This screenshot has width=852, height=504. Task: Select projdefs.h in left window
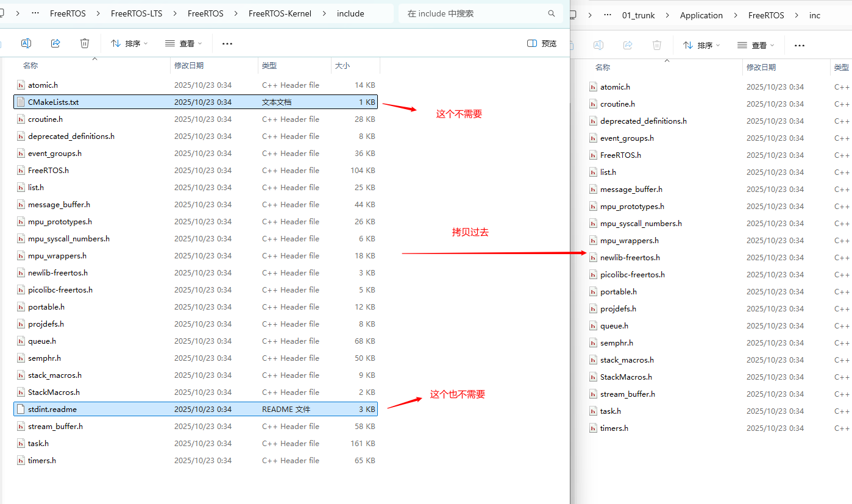tap(196, 324)
